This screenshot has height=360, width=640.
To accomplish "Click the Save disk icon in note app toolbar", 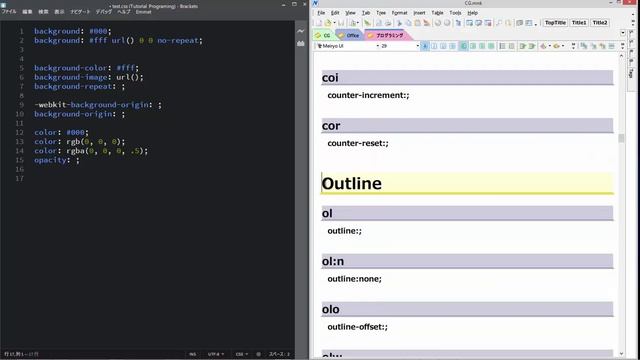I will 341,23.
